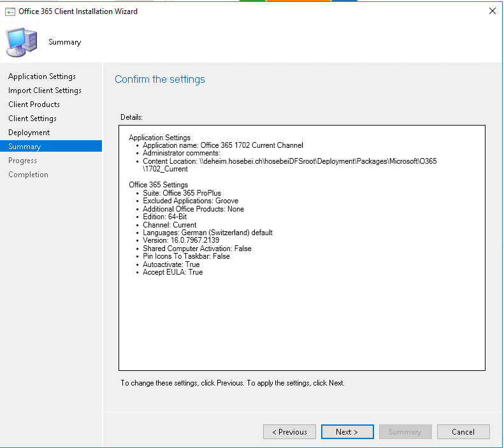
Task: Select 'Edition: 64-Bit' line
Action: coord(164,217)
